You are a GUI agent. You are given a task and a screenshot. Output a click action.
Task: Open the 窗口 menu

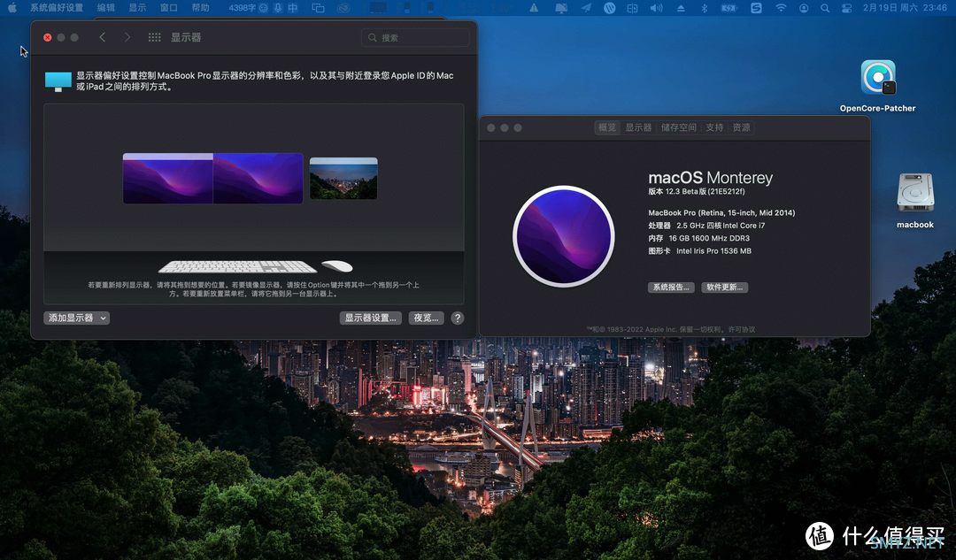point(169,8)
